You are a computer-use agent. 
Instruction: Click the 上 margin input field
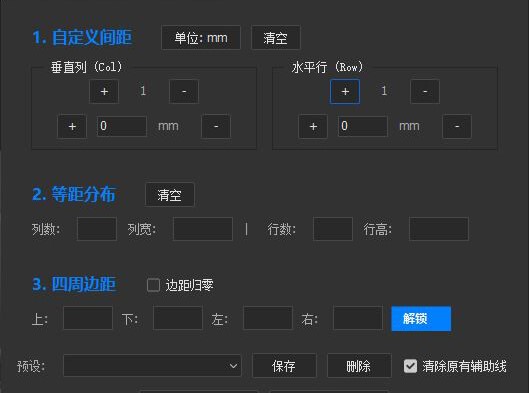coord(88,318)
